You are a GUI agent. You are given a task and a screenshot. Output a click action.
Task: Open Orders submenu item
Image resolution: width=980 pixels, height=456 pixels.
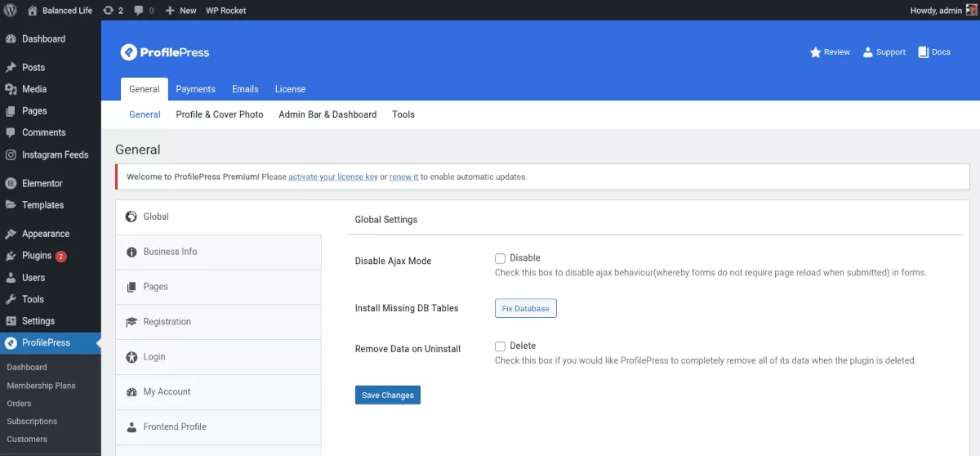[x=19, y=403]
